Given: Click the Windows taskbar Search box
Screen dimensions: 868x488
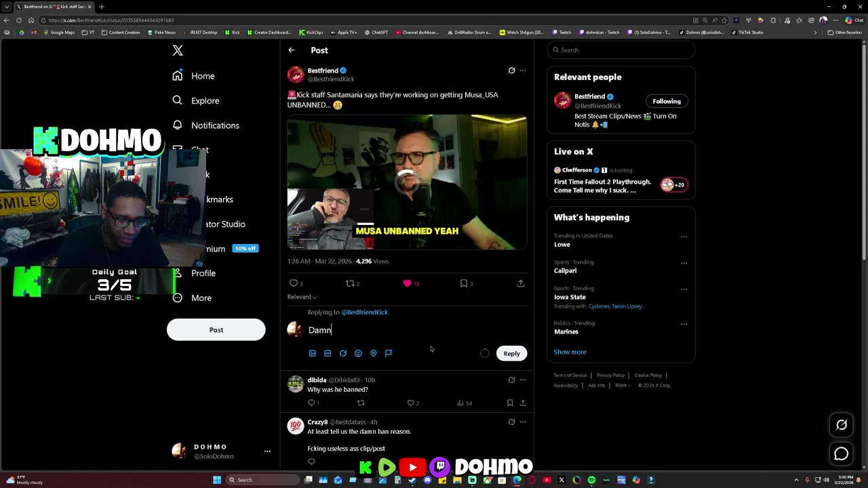Looking at the screenshot, I should [x=263, y=480].
